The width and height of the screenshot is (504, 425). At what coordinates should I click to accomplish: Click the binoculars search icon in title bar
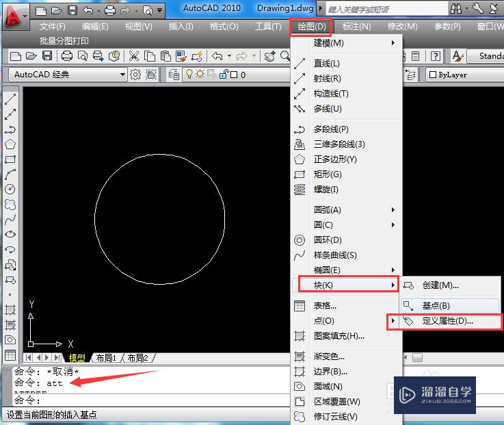[456, 9]
